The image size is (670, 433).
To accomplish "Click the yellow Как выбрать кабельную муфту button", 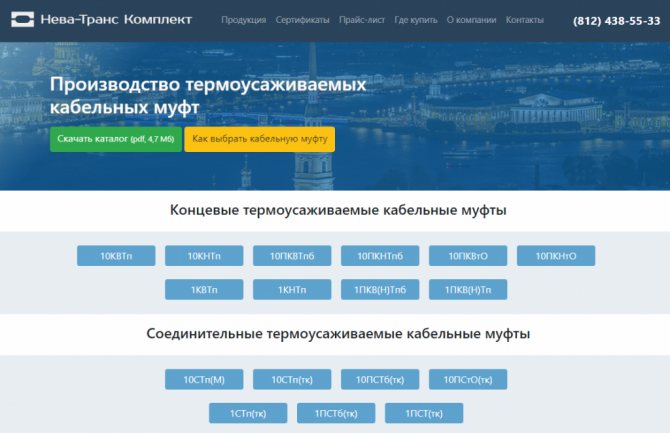I will coord(259,139).
